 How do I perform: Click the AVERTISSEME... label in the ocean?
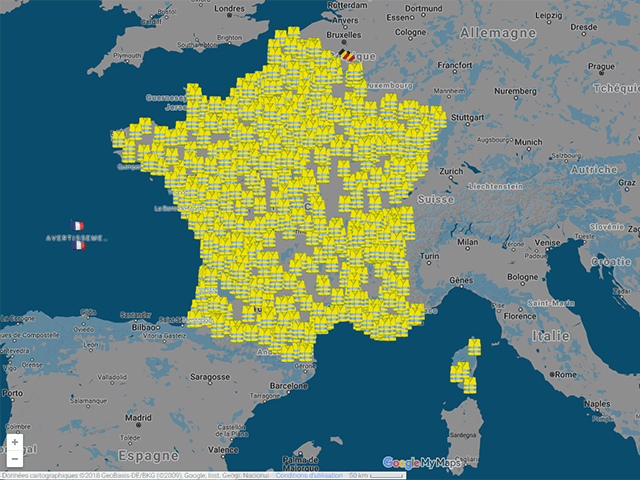point(75,237)
